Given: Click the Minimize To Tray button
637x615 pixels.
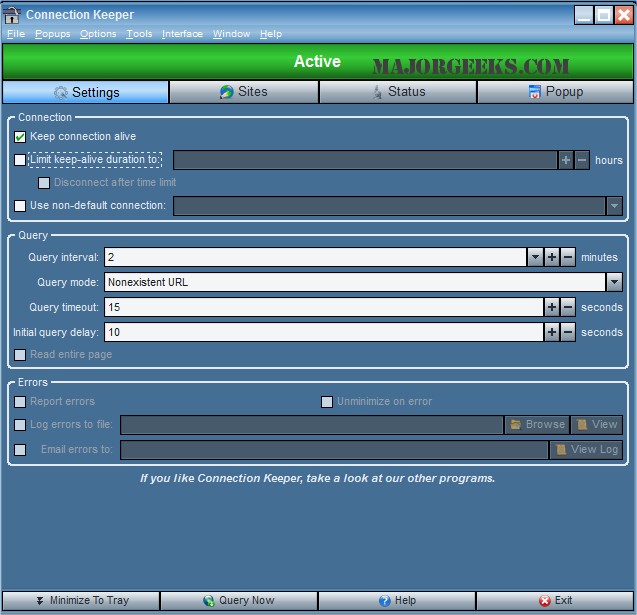Looking at the screenshot, I should click(x=81, y=600).
